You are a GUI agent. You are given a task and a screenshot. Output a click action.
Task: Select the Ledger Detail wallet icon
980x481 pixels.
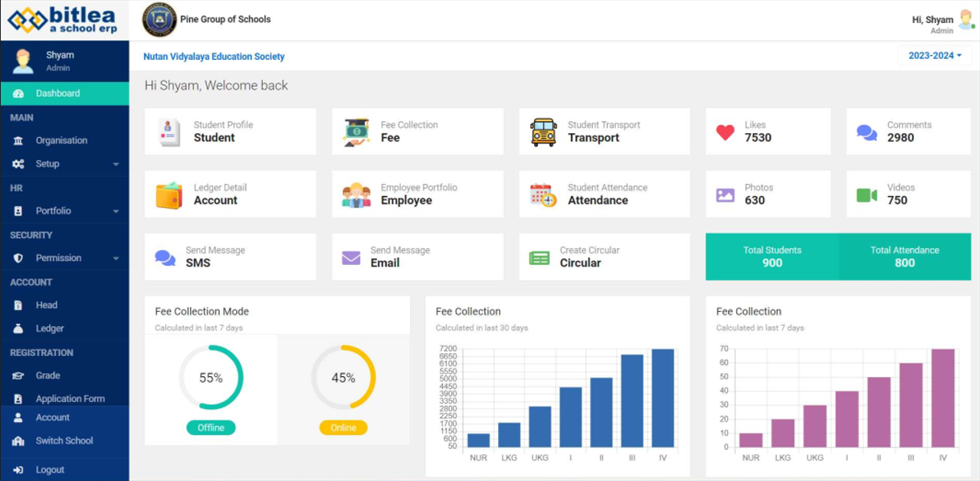click(x=169, y=195)
